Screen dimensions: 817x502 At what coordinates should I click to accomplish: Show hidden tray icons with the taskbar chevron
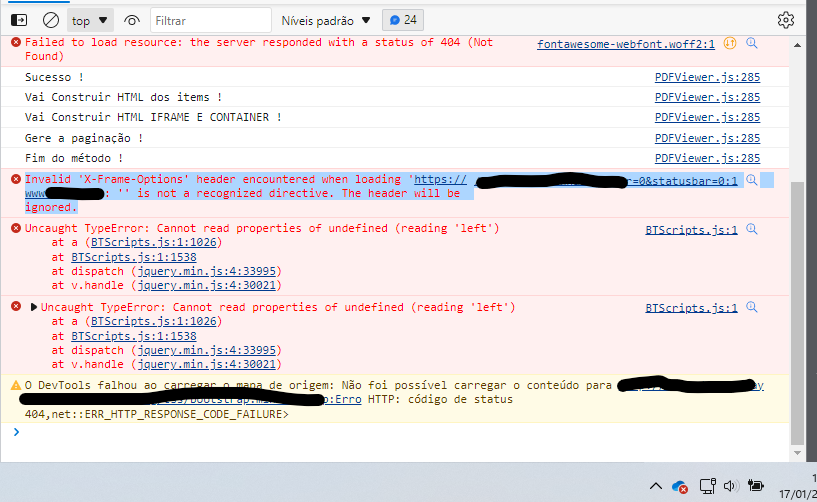coord(656,486)
